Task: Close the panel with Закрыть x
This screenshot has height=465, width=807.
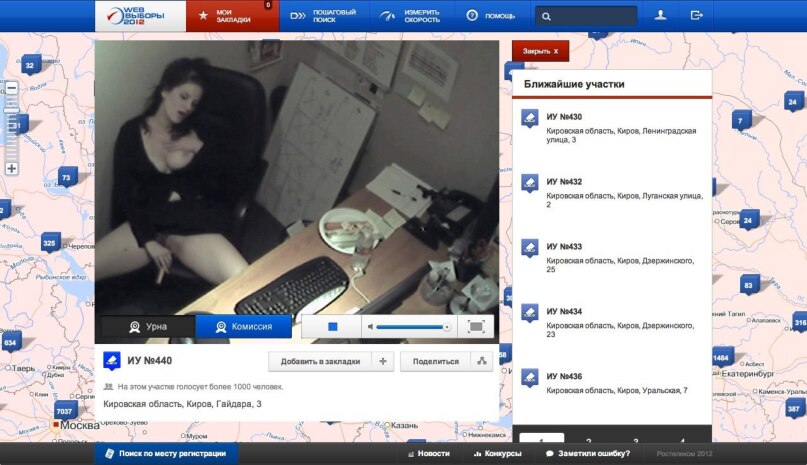Action: pyautogui.click(x=540, y=51)
